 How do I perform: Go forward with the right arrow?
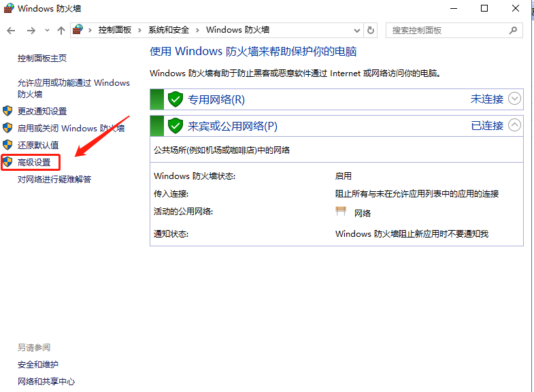pos(31,31)
